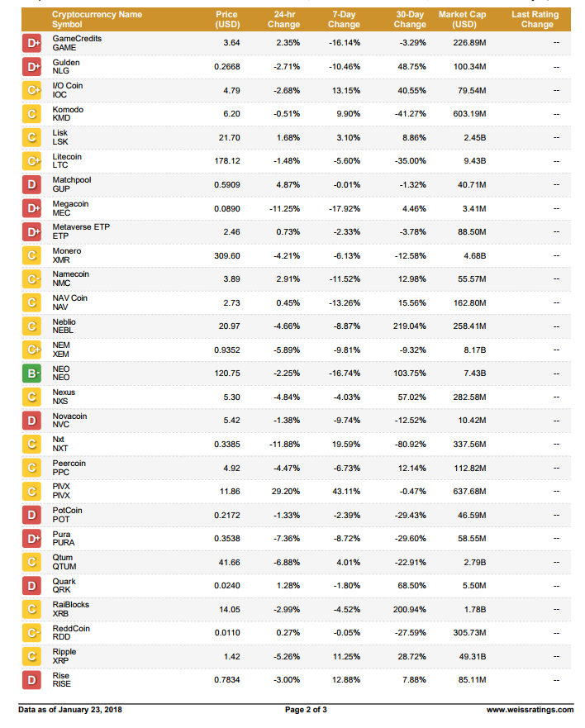
Task: Click the Last Rating Change column header
Action: click(x=535, y=20)
